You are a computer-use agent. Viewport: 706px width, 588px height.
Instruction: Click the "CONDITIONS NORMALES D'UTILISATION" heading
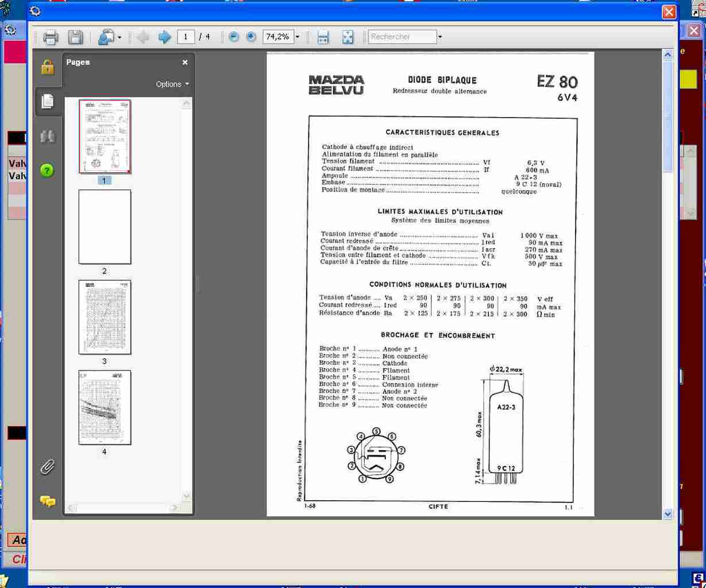438,285
